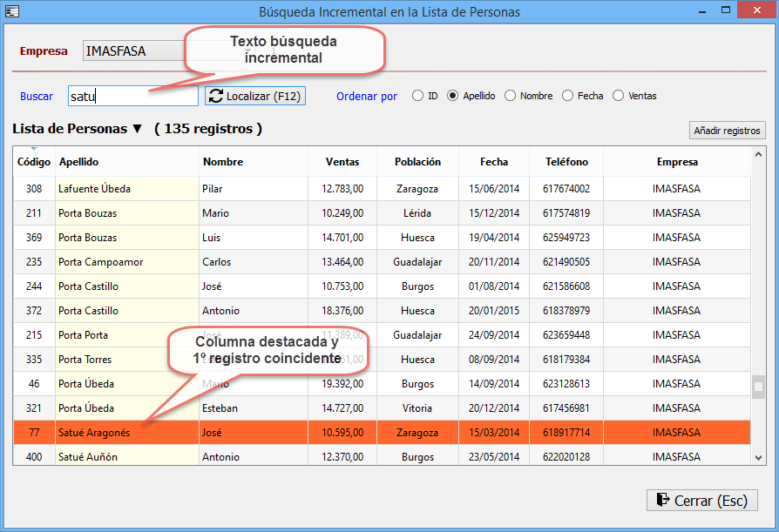Screen dimensions: 779x532
Task: Click the door icon on Cerrar button
Action: coord(663,500)
